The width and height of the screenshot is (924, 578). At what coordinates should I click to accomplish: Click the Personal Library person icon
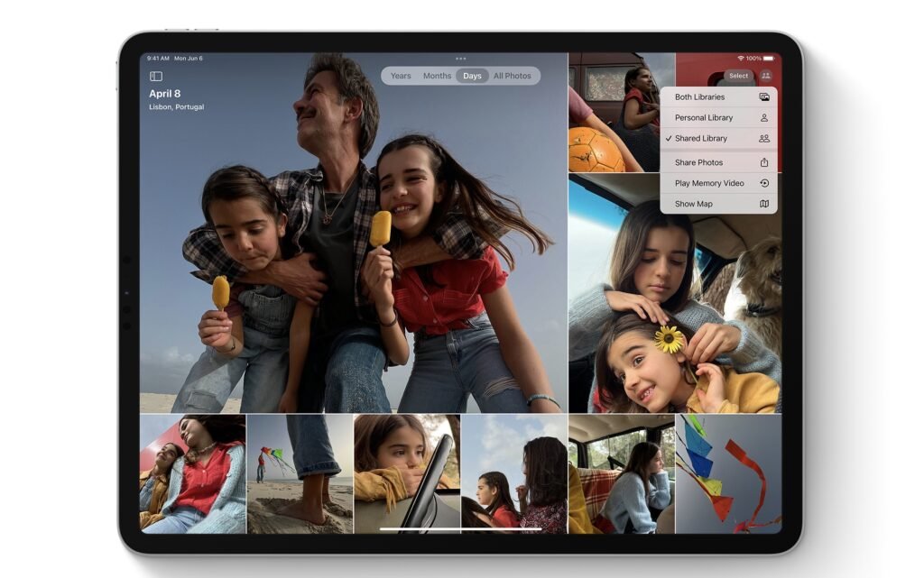764,118
